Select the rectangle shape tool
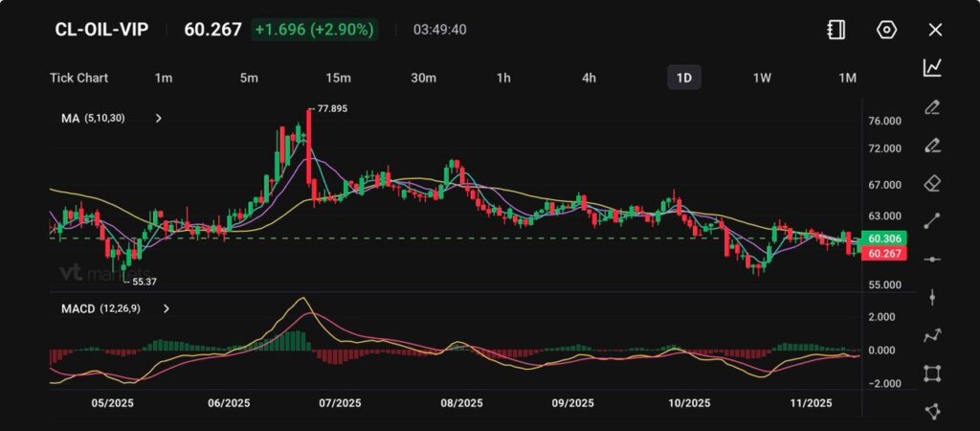Image resolution: width=980 pixels, height=431 pixels. click(x=932, y=374)
